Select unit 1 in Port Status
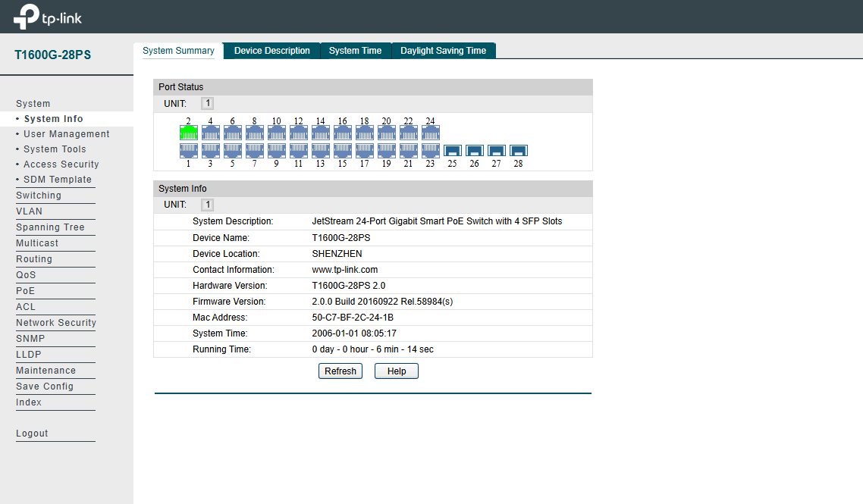 (x=207, y=104)
